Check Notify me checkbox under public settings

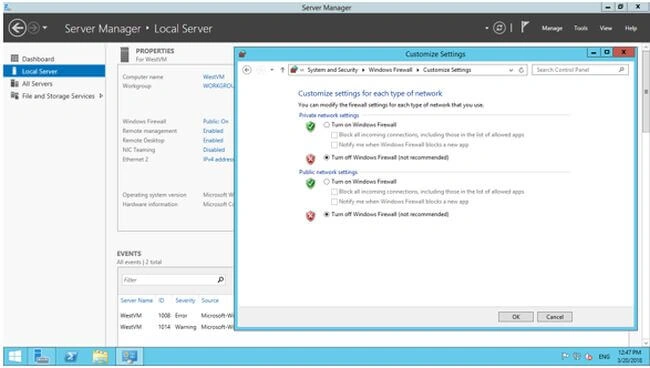334,201
